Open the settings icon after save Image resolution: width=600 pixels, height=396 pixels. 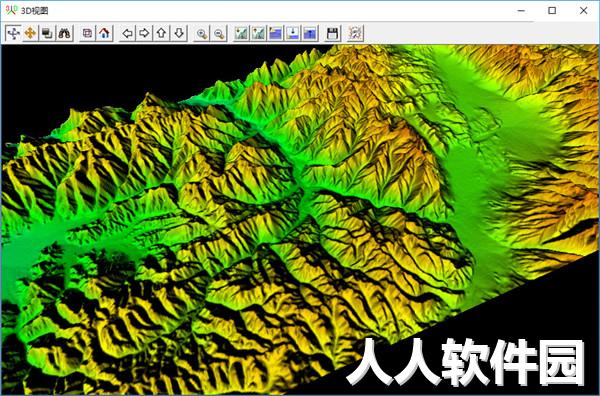(x=355, y=33)
